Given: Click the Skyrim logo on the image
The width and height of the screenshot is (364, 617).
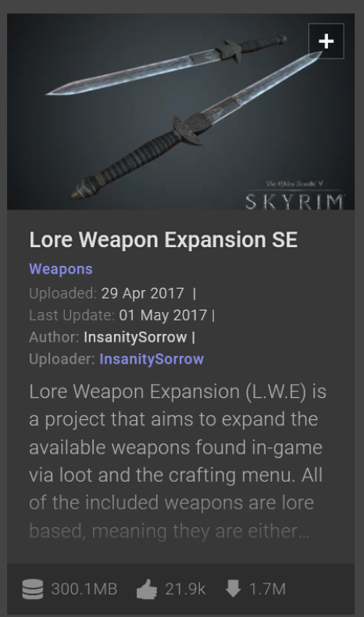Looking at the screenshot, I should pos(294,196).
